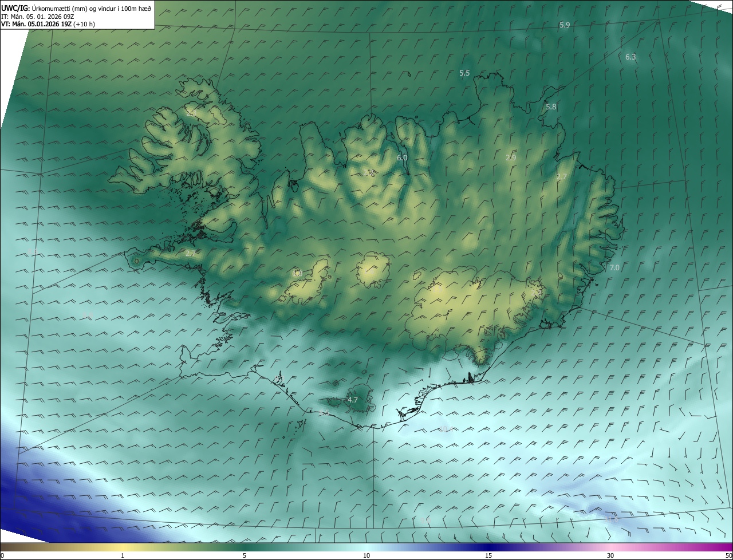The image size is (733, 560).
Task: Click the 'IT: Mán. 05. 01. 2026 09Z' line
Action: (x=37, y=17)
